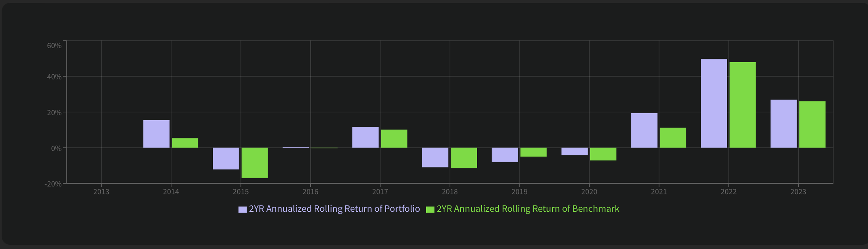Select the 2019 negative green benchmark bar
The image size is (868, 249).
[x=534, y=152]
